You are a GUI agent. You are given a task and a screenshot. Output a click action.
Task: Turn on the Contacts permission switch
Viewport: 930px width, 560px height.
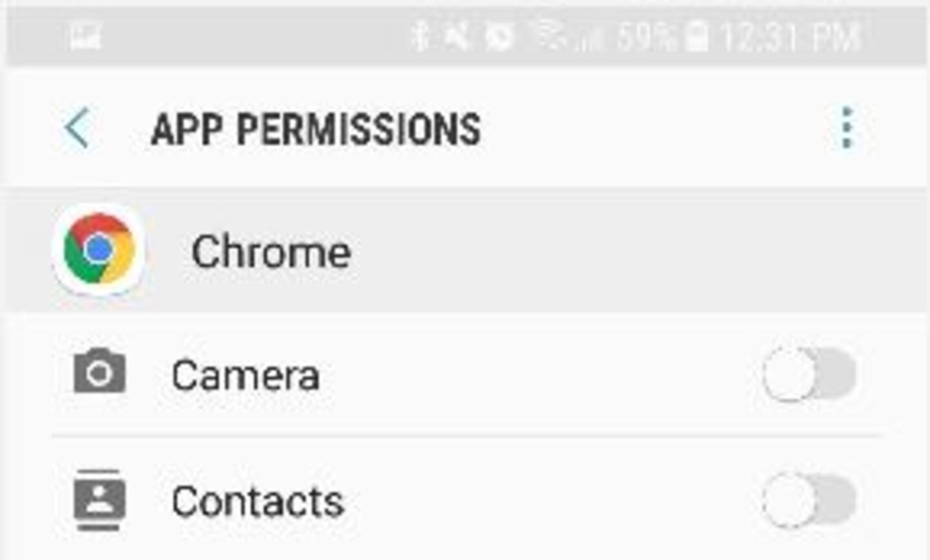pyautogui.click(x=809, y=500)
